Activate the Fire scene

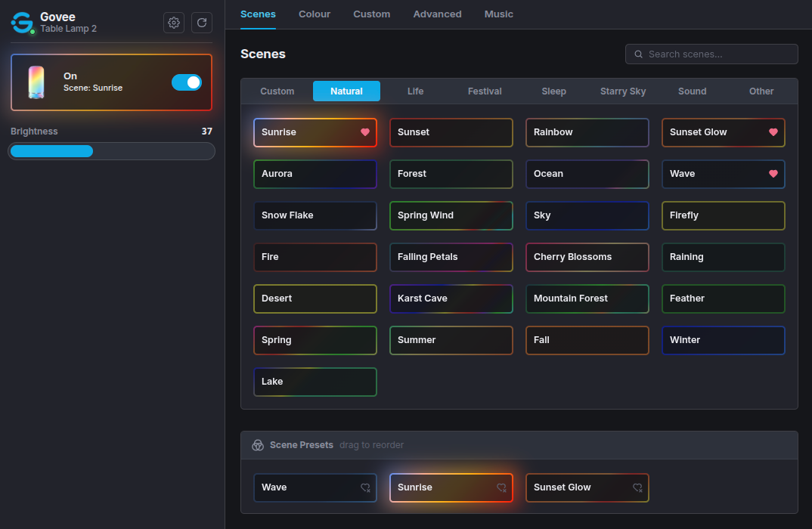(315, 257)
